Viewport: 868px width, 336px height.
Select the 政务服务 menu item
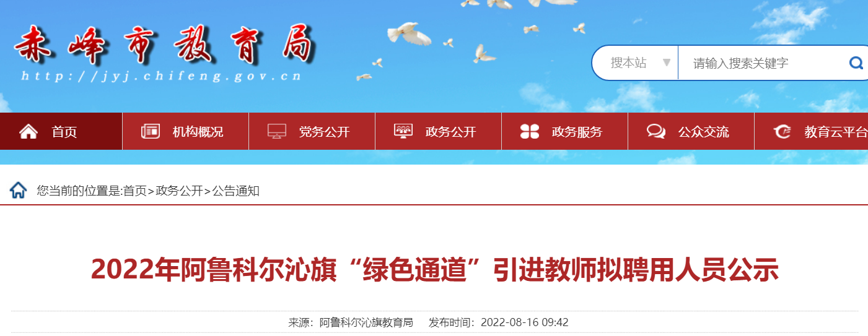[x=565, y=131]
